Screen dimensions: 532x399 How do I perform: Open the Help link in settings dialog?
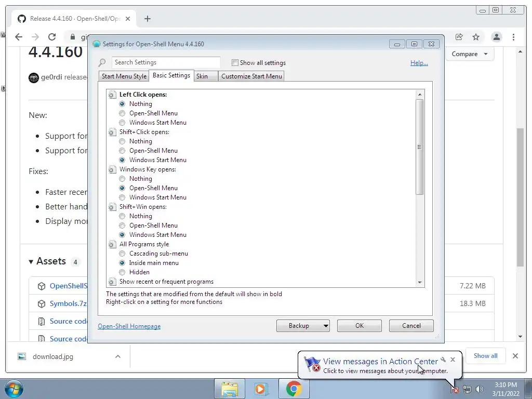tap(419, 63)
